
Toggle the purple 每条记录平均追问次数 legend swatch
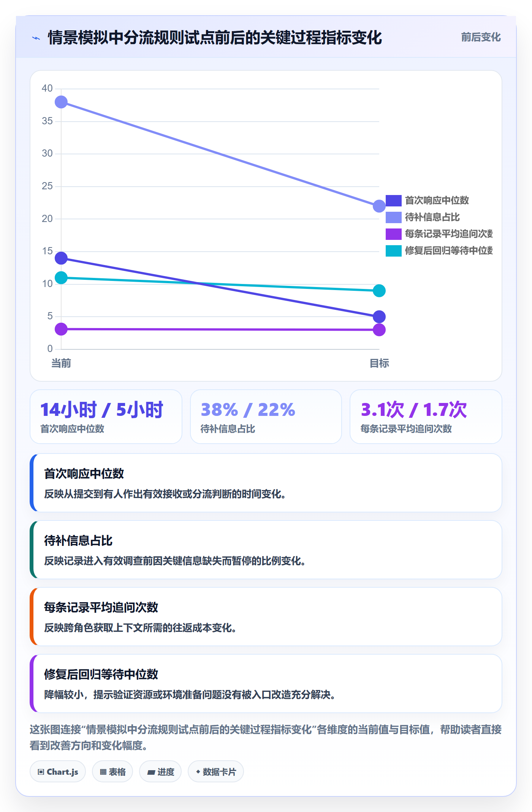(393, 234)
